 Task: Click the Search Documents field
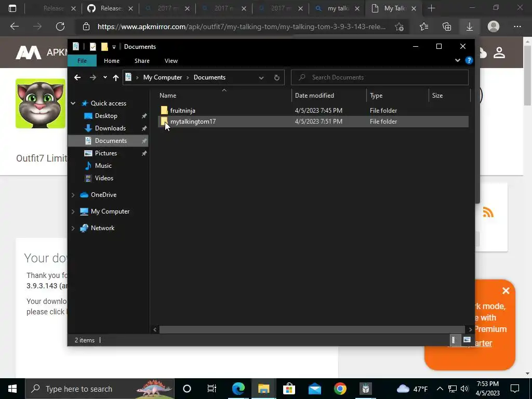(380, 77)
